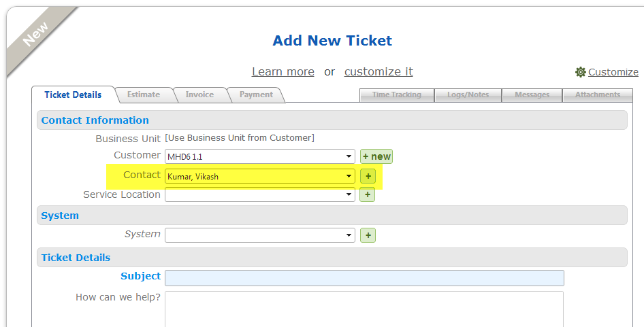Click the plus icon beside Contact
The width and height of the screenshot is (644, 327).
tap(368, 176)
